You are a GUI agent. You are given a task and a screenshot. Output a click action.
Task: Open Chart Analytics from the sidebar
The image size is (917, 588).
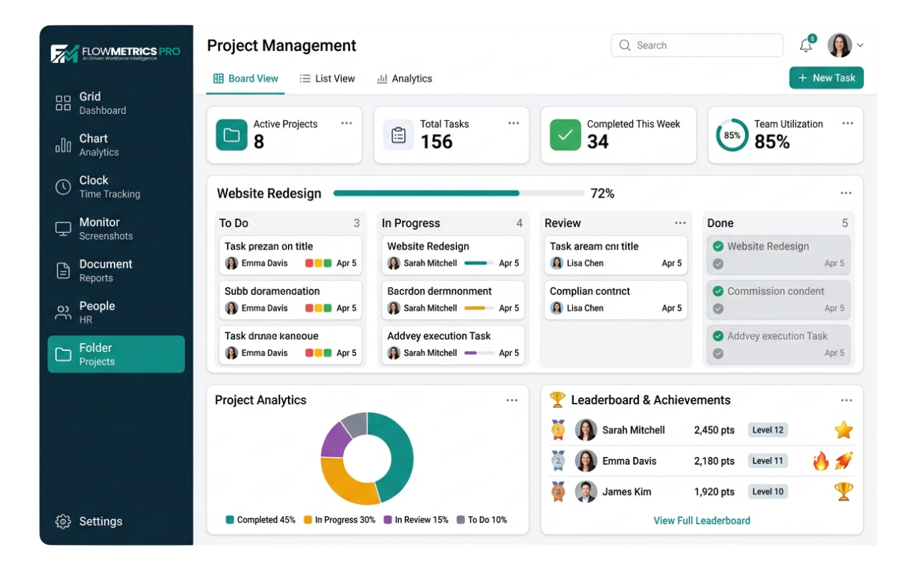(x=63, y=145)
